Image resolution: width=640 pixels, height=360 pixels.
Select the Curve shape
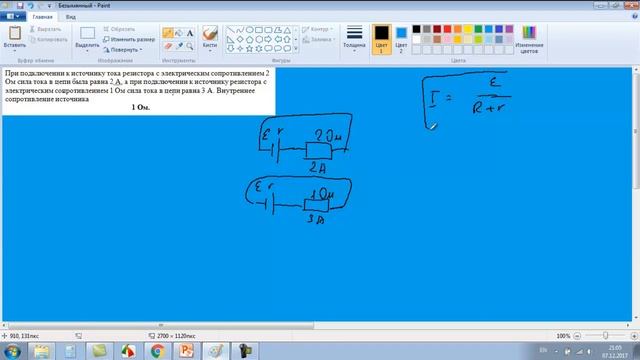[240, 30]
